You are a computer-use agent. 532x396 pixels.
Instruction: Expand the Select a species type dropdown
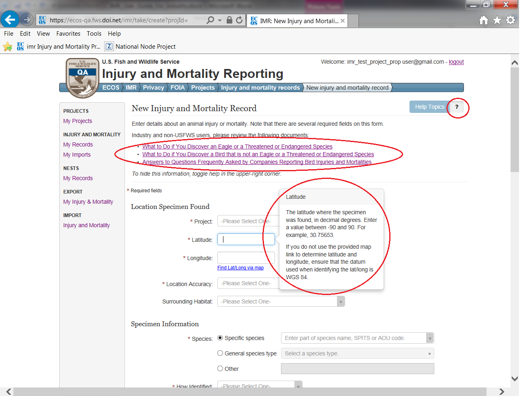[357, 353]
